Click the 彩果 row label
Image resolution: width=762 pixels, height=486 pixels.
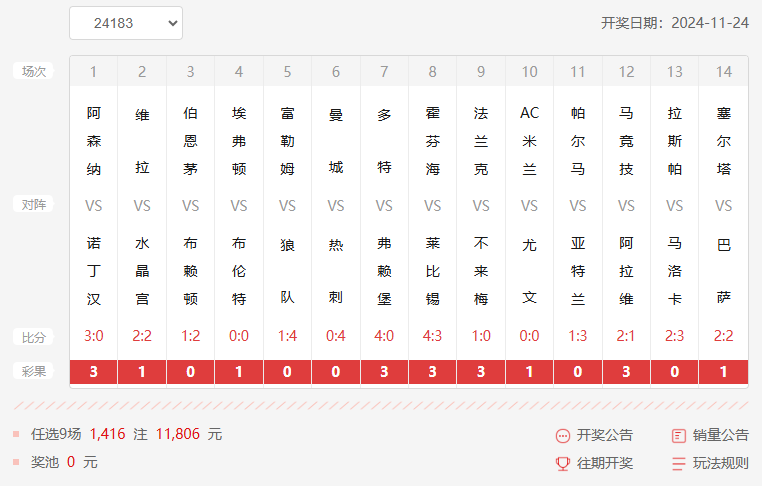click(x=34, y=372)
